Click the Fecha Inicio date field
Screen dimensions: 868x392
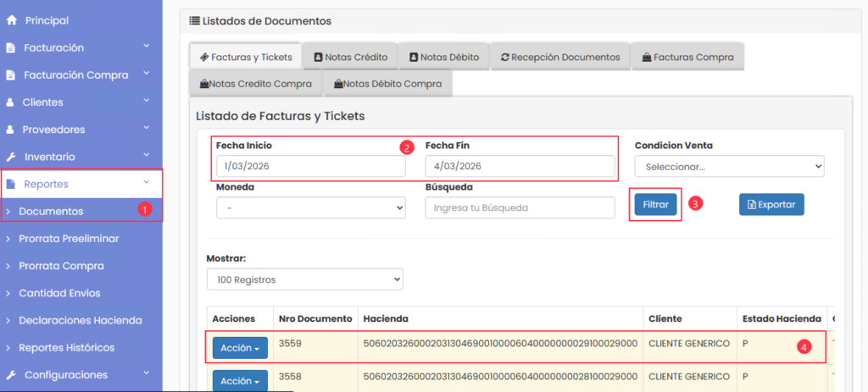310,167
